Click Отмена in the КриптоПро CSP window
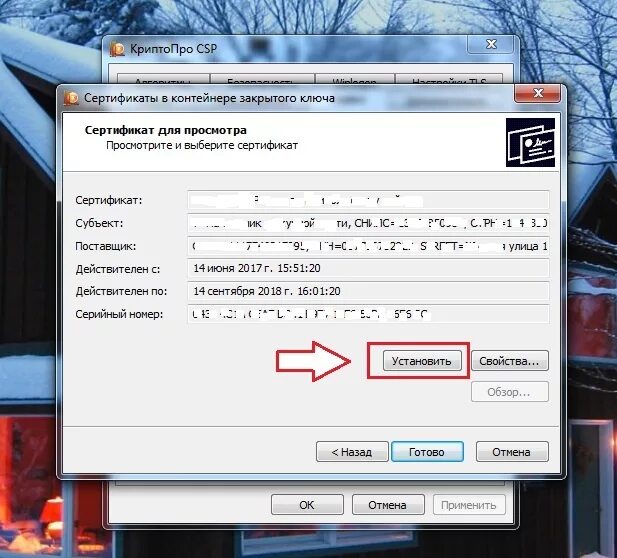Image resolution: width=617 pixels, height=558 pixels. (x=388, y=504)
